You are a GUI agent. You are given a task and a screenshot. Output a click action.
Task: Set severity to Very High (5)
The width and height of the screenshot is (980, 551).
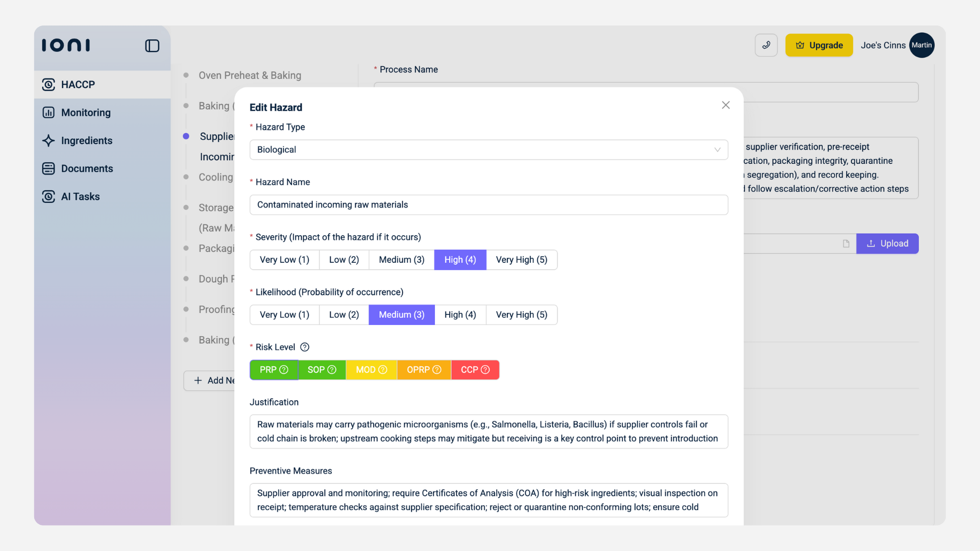click(x=521, y=260)
